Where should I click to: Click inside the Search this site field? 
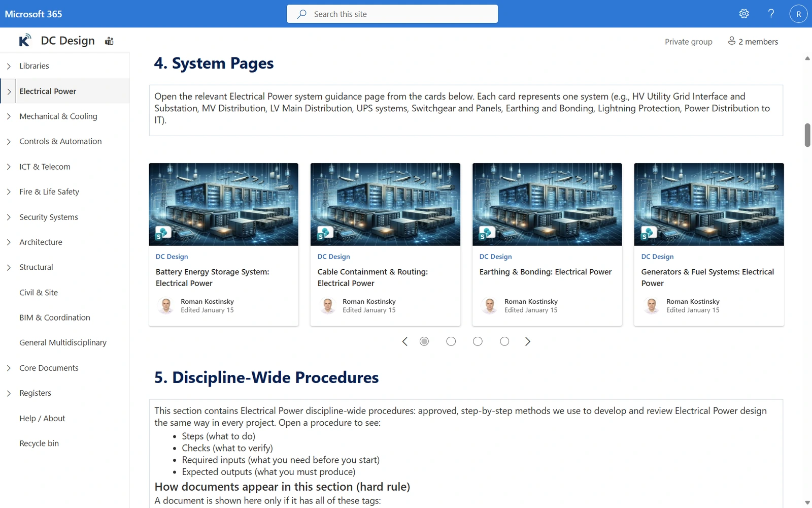coord(392,14)
